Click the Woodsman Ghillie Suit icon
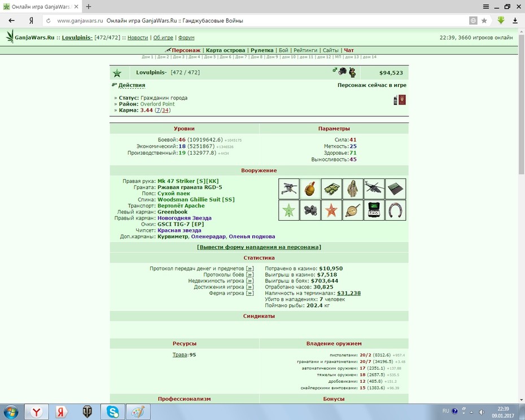The image size is (525, 420). (x=353, y=189)
